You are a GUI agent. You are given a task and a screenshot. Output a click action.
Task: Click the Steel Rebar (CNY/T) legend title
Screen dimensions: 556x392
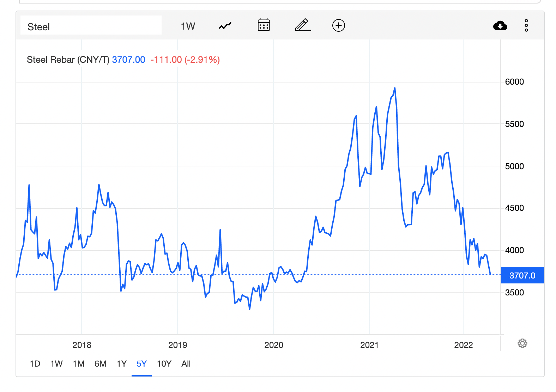(68, 60)
